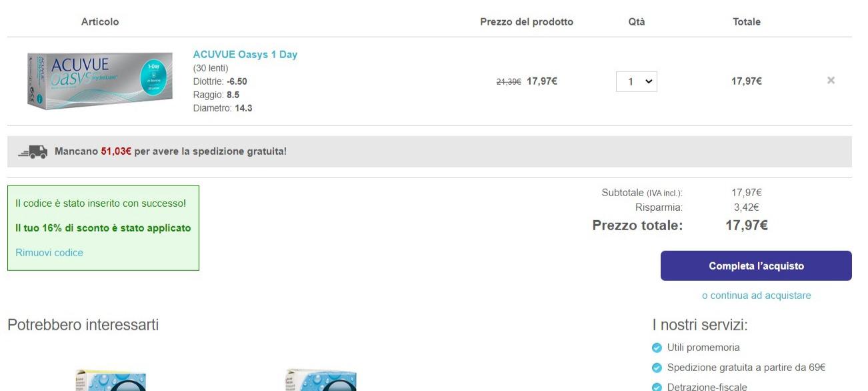Follow the continua ad acquistare link
868x391 pixels.
[x=756, y=296]
